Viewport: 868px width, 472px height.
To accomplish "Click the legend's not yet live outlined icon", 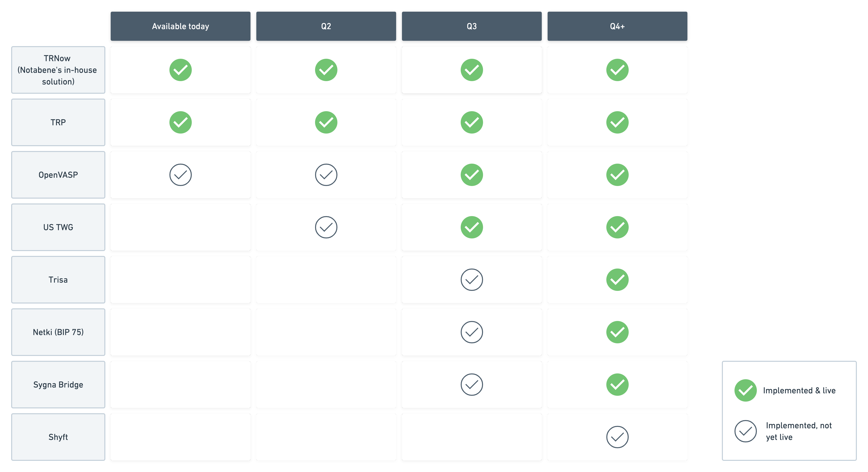I will (x=745, y=431).
